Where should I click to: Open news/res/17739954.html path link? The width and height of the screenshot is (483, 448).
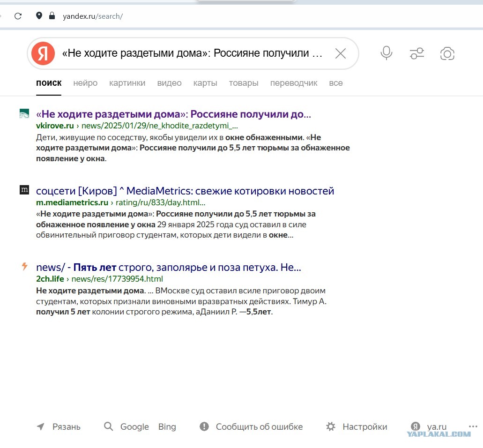[x=117, y=279]
